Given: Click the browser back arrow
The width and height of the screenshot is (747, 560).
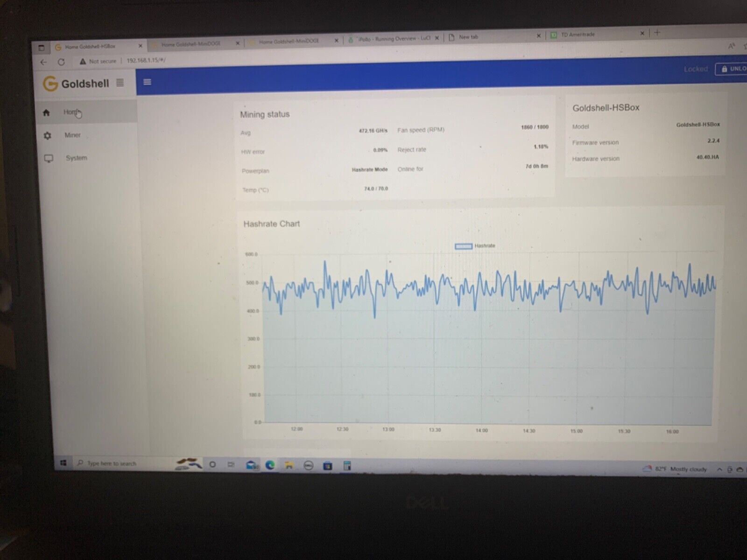Looking at the screenshot, I should [x=44, y=62].
